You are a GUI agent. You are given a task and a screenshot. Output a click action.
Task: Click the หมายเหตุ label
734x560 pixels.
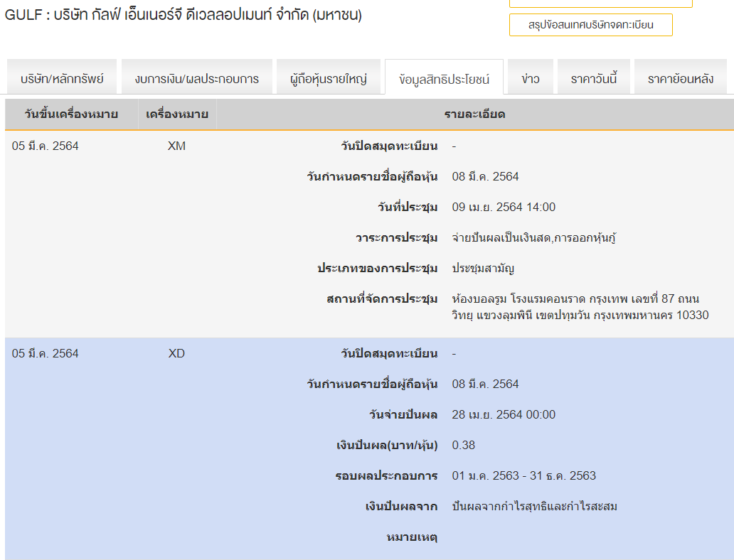coord(412,537)
